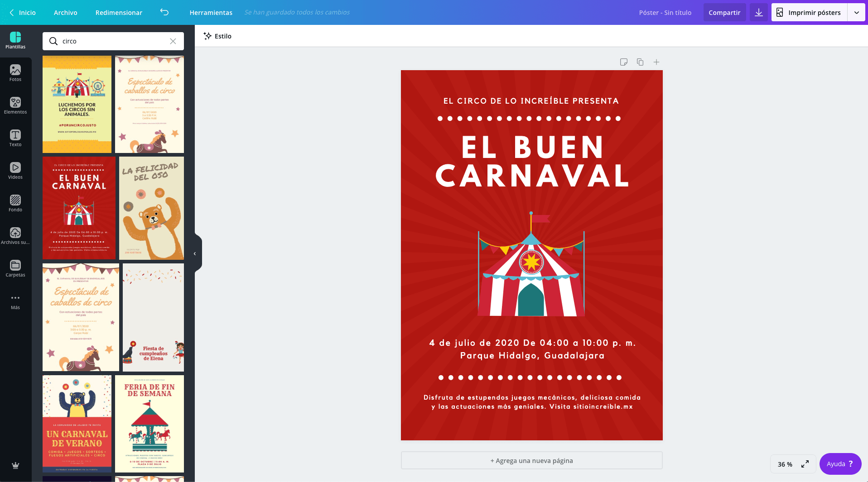Image resolution: width=868 pixels, height=482 pixels.
Task: Open the Fondo background panel
Action: click(x=15, y=203)
